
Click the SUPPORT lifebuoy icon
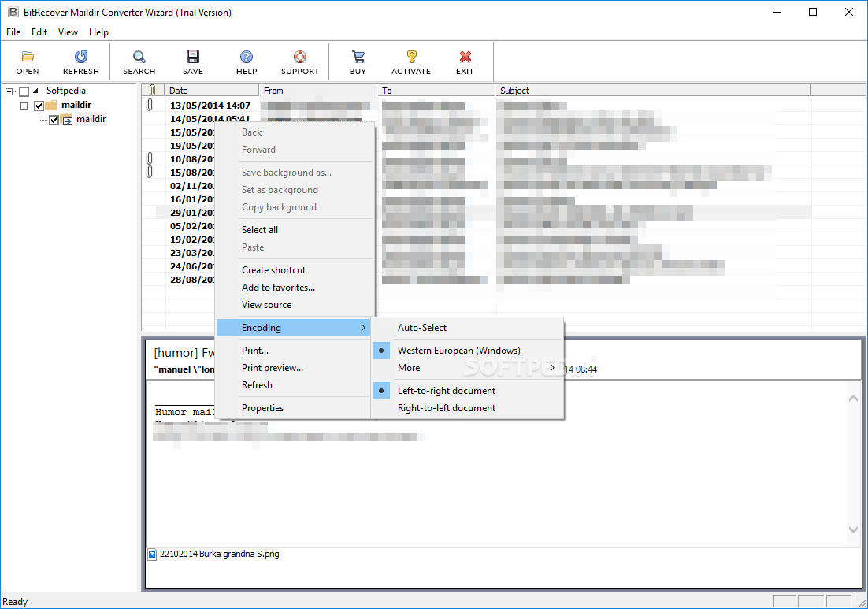pos(300,57)
